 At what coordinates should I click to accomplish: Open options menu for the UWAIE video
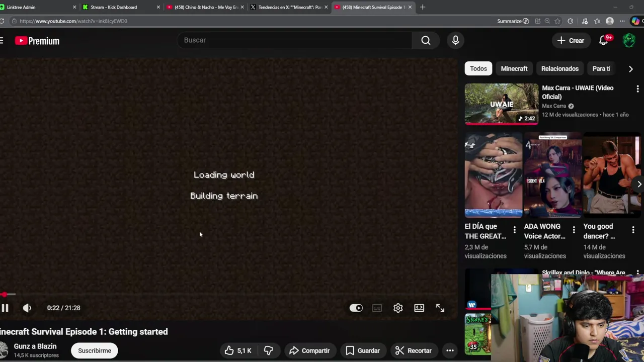point(637,88)
